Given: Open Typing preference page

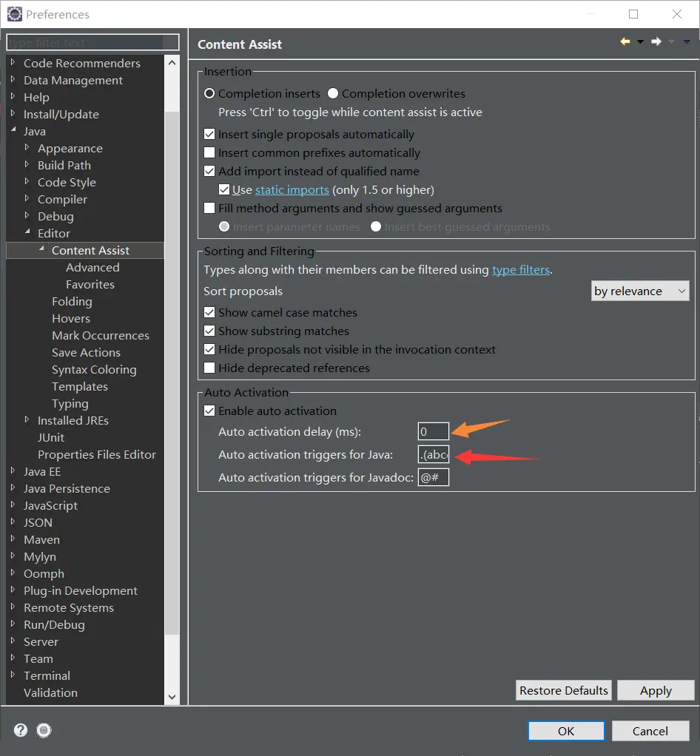Looking at the screenshot, I should 70,404.
